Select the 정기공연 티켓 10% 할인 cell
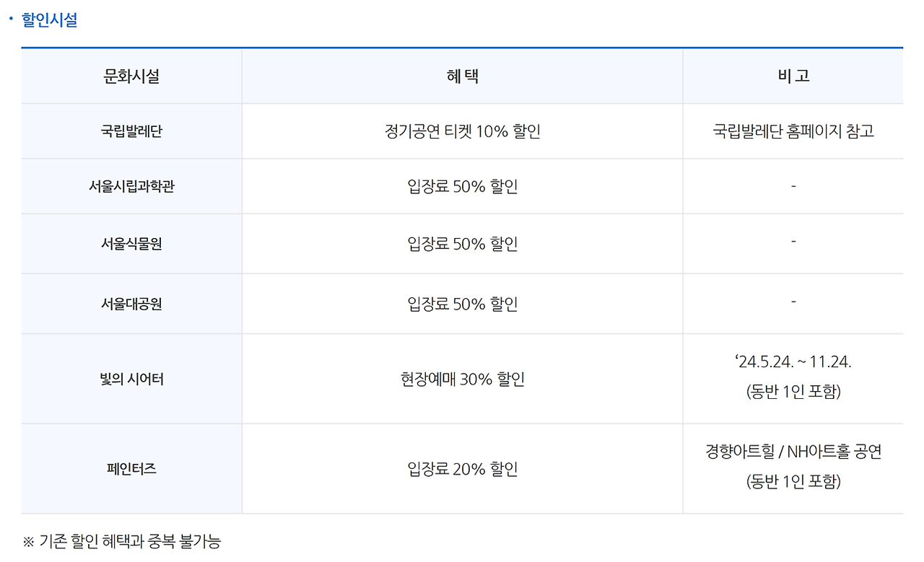924x562 pixels. point(462,131)
